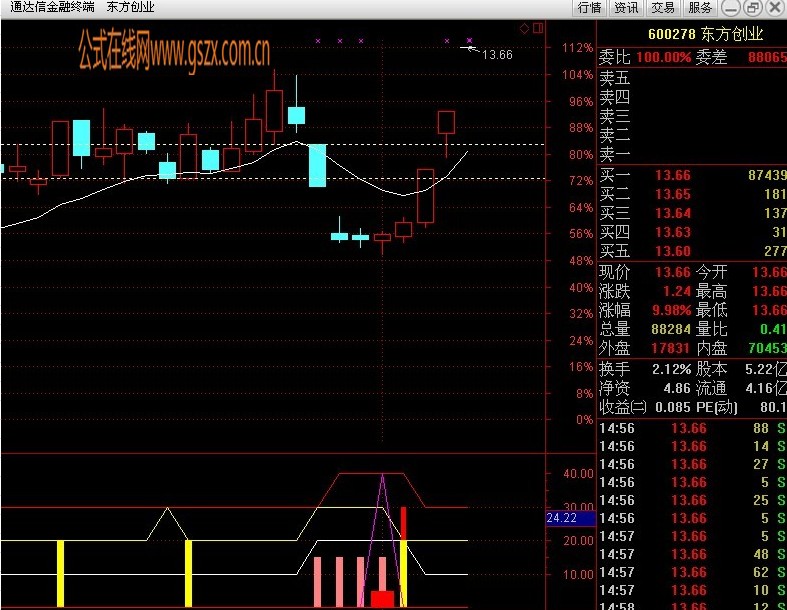Click the rightmost purple x marker on chart
This screenshot has height=610, width=787.
469,41
